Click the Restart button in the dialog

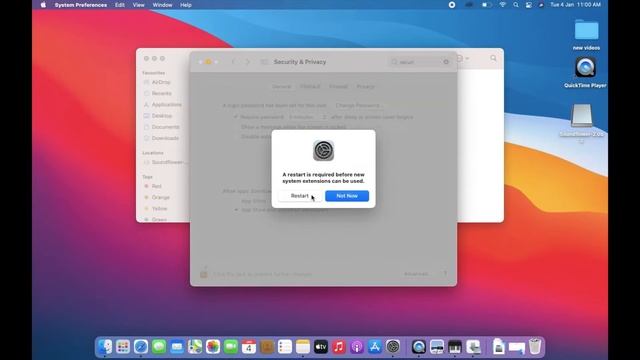pos(300,196)
